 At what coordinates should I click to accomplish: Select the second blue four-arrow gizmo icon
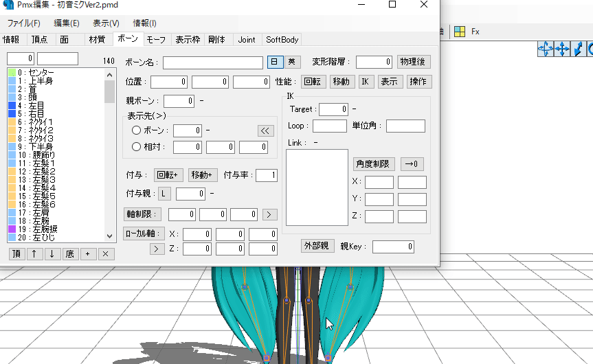click(x=562, y=49)
